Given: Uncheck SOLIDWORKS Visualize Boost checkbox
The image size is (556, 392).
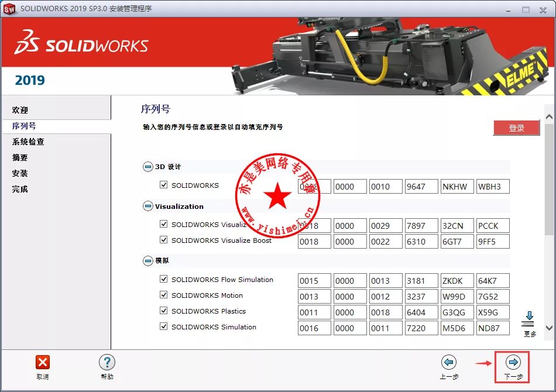Looking at the screenshot, I should click(x=163, y=240).
